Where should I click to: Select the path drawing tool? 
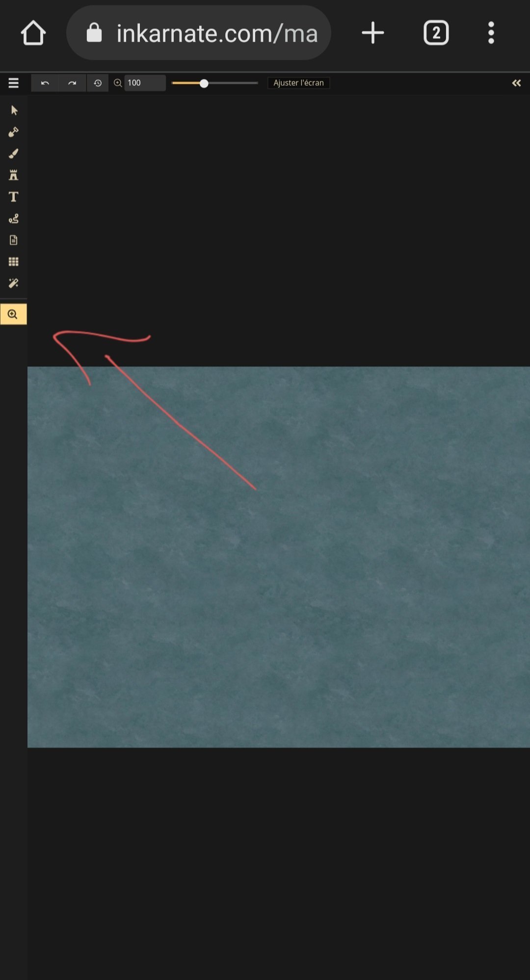[14, 218]
